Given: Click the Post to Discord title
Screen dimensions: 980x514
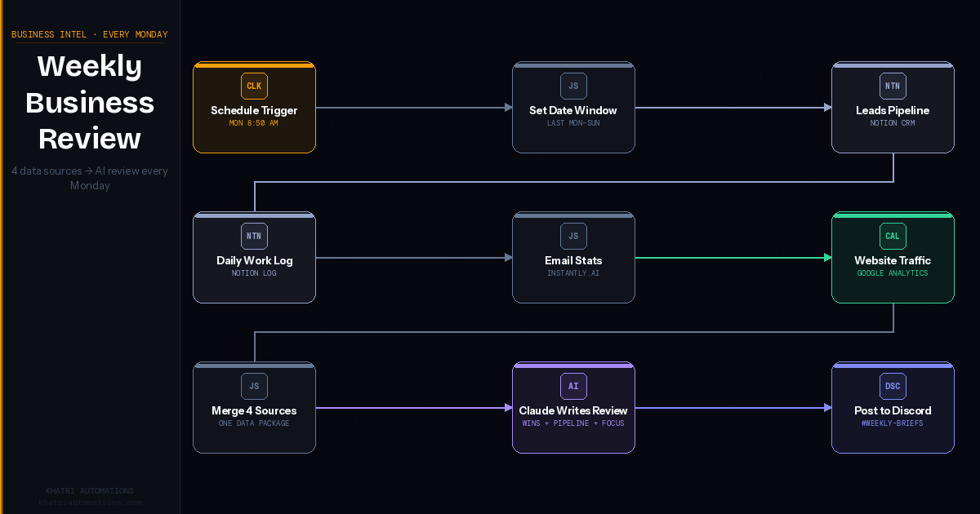Looking at the screenshot, I should tap(893, 410).
